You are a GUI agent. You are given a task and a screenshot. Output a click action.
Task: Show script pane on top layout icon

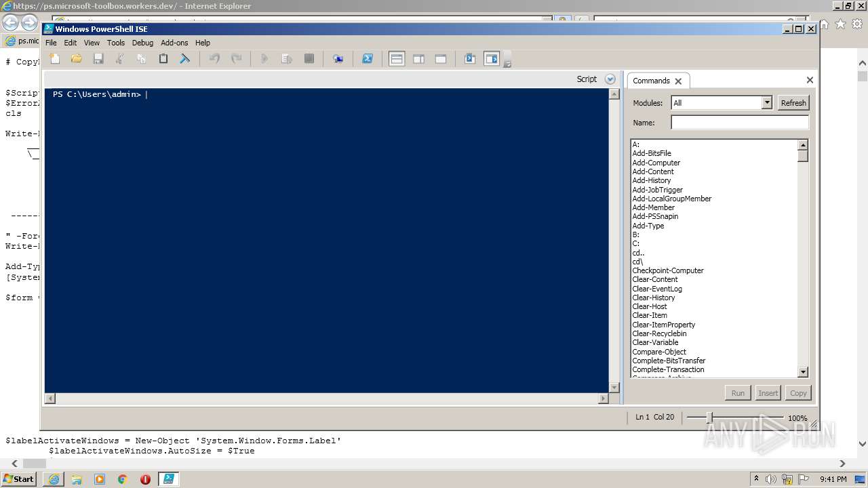tap(397, 59)
